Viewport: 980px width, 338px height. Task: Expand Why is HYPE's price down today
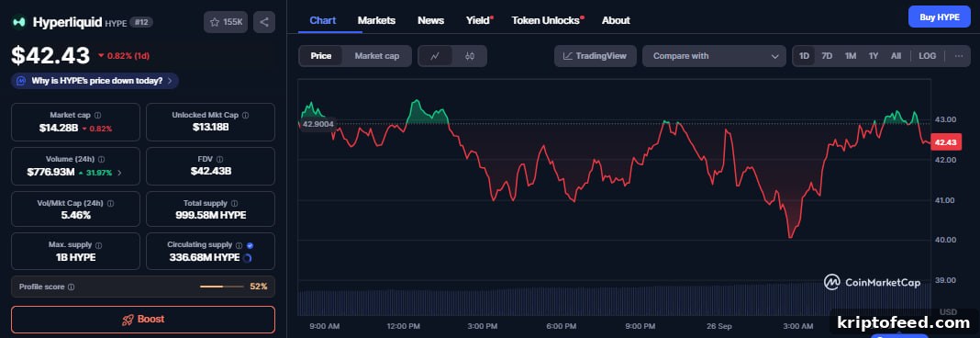(95, 81)
